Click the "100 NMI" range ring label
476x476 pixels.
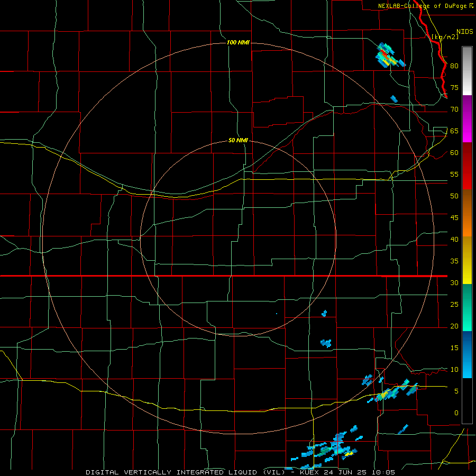point(239,42)
